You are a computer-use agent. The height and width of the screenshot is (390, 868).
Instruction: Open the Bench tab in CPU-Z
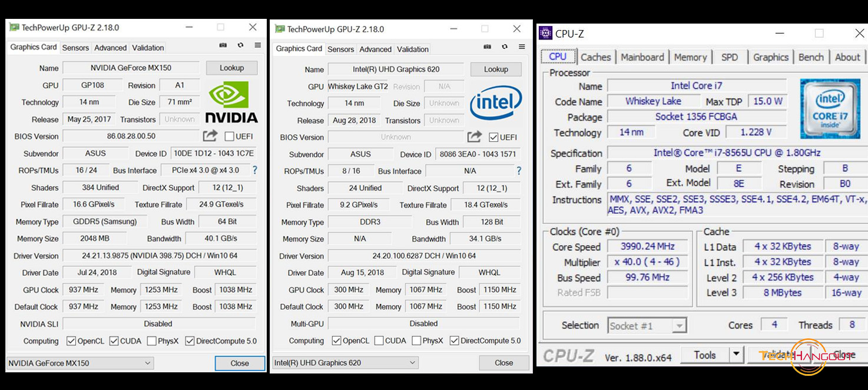click(811, 57)
